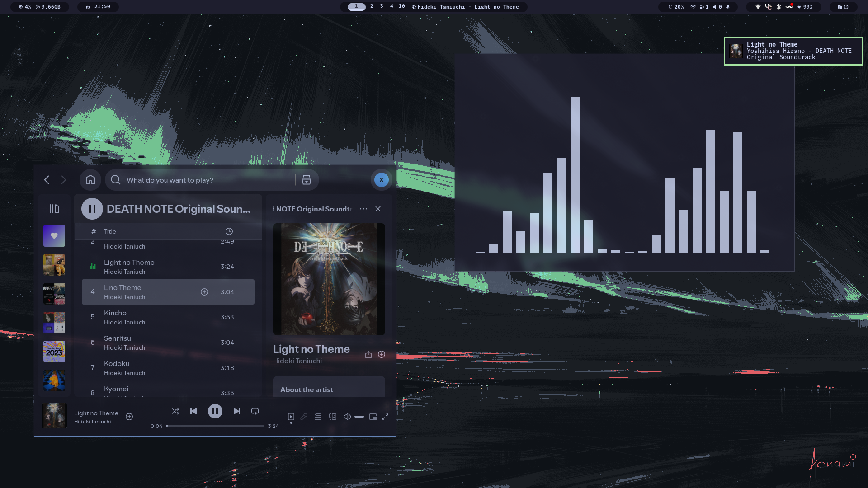
Task: Enter fullscreen playback mode
Action: tap(385, 417)
